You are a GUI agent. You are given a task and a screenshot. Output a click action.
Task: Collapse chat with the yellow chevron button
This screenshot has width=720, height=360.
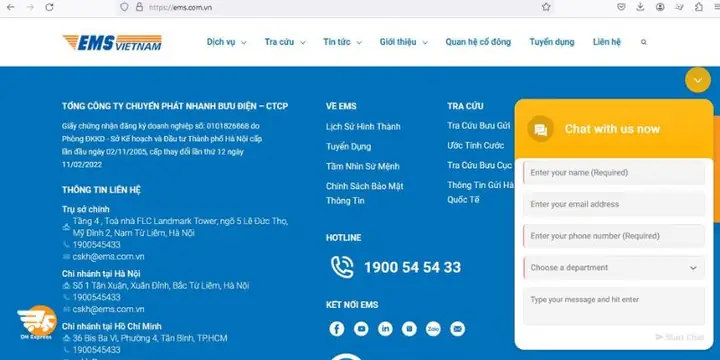(698, 80)
